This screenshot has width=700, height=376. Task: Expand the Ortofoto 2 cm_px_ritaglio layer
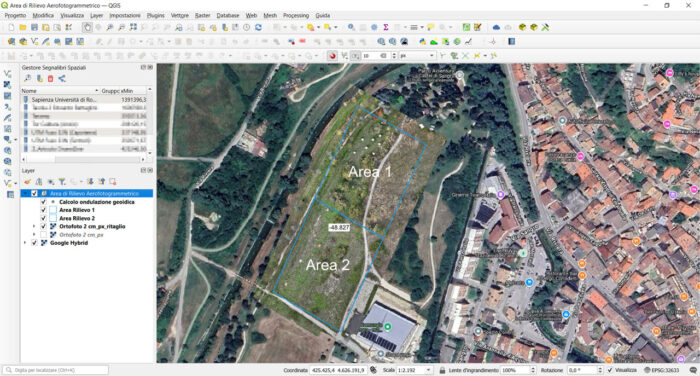click(x=34, y=226)
